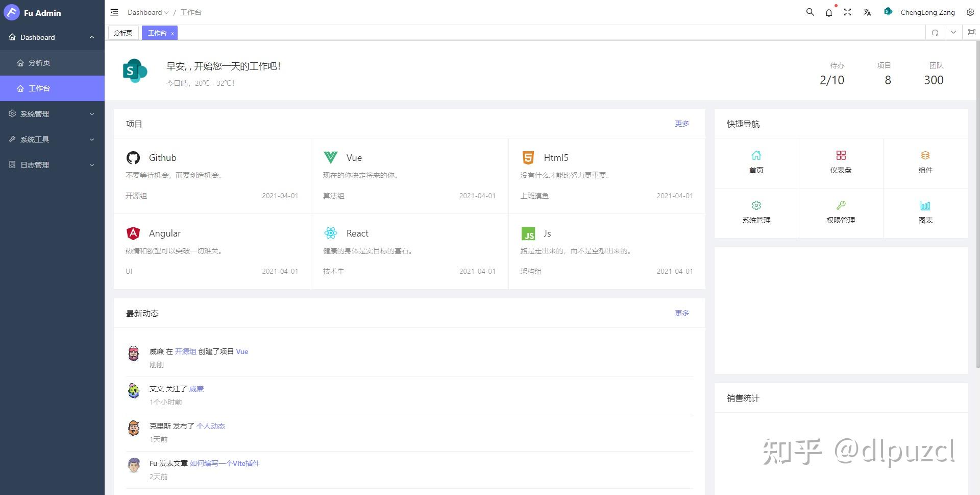Open the Dashboard breadcrumb dropdown

[148, 12]
